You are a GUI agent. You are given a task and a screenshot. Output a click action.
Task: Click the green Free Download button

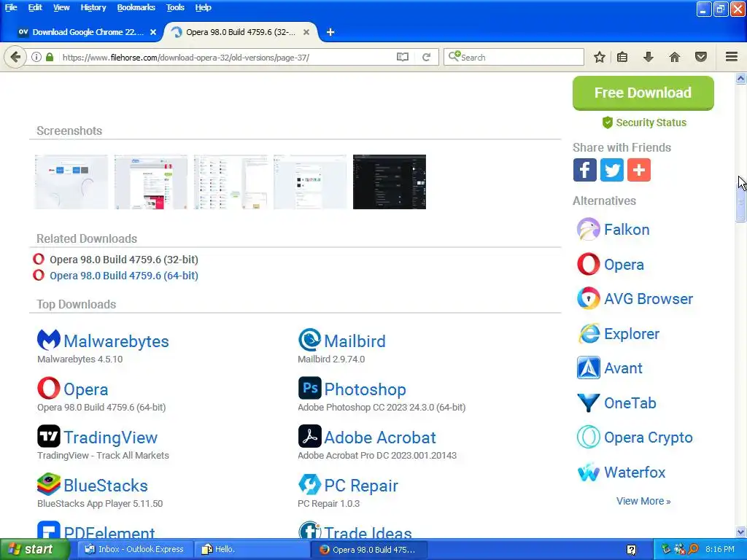[x=643, y=93]
